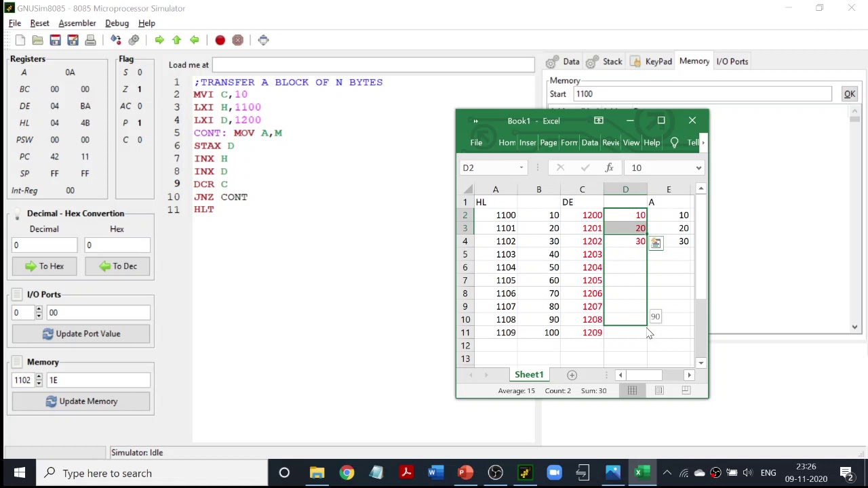Create new file in GNUSim8085 toolbar
Viewport: 868px width, 488px height.
point(20,40)
